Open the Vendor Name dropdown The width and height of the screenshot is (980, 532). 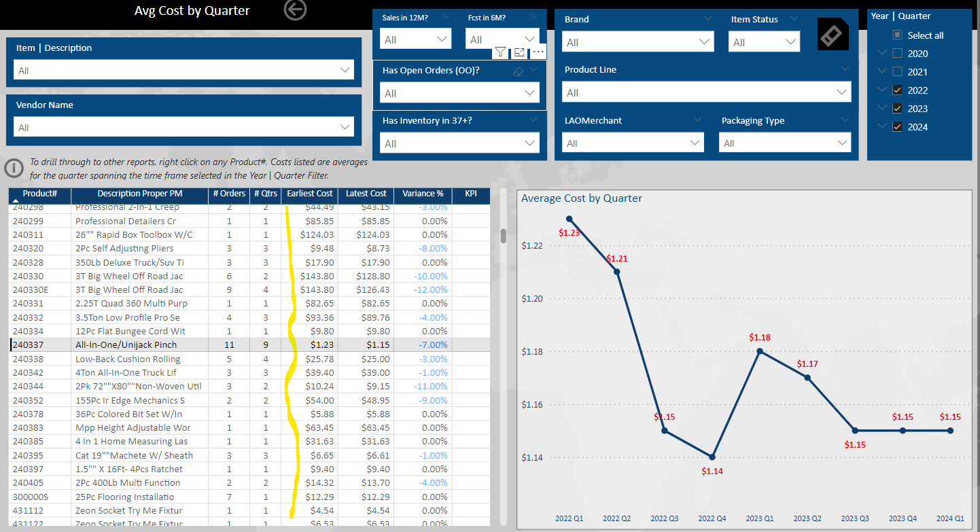(x=183, y=127)
